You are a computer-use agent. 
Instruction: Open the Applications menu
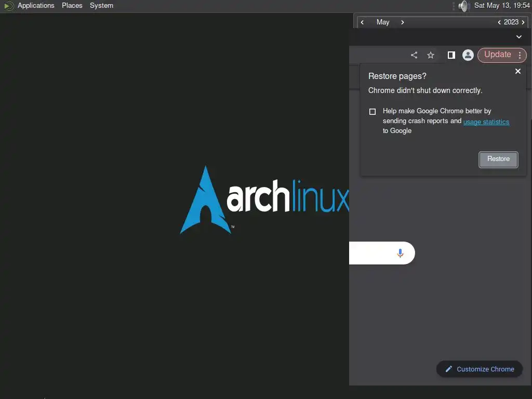tap(36, 5)
